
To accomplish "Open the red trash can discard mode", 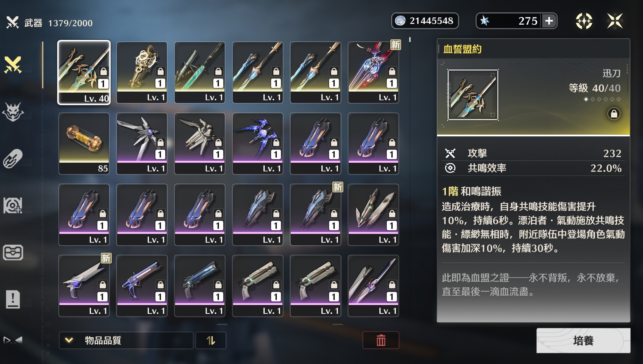I will point(381,340).
